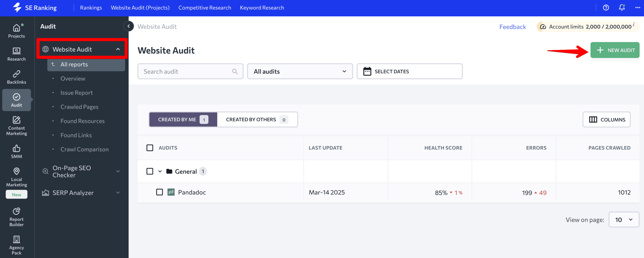This screenshot has width=644, height=258.
Task: Open the help question mark icon
Action: 606,8
